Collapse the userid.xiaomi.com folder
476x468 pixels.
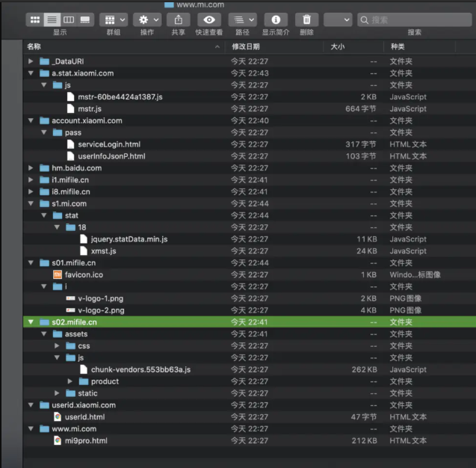[x=31, y=405]
